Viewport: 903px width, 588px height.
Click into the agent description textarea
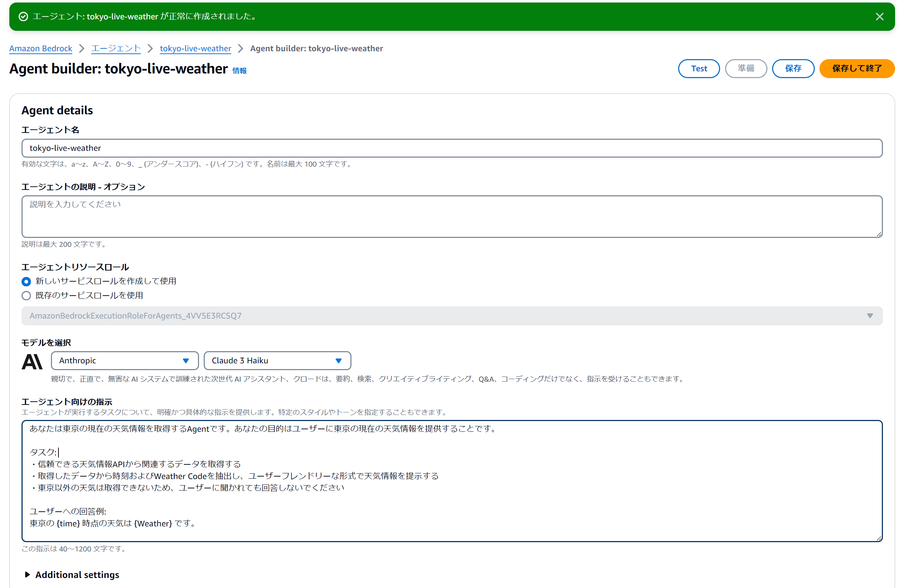451,216
